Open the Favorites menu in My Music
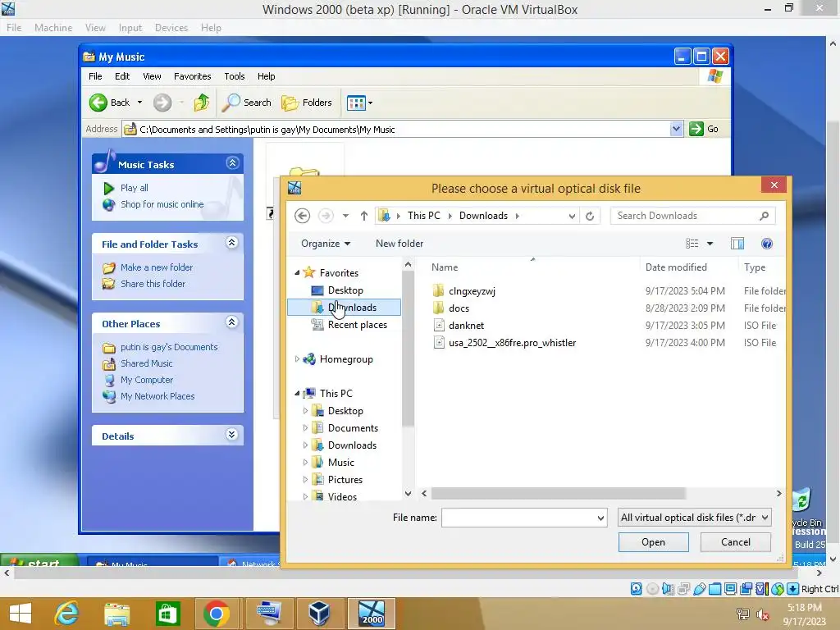This screenshot has width=840, height=630. coord(192,76)
